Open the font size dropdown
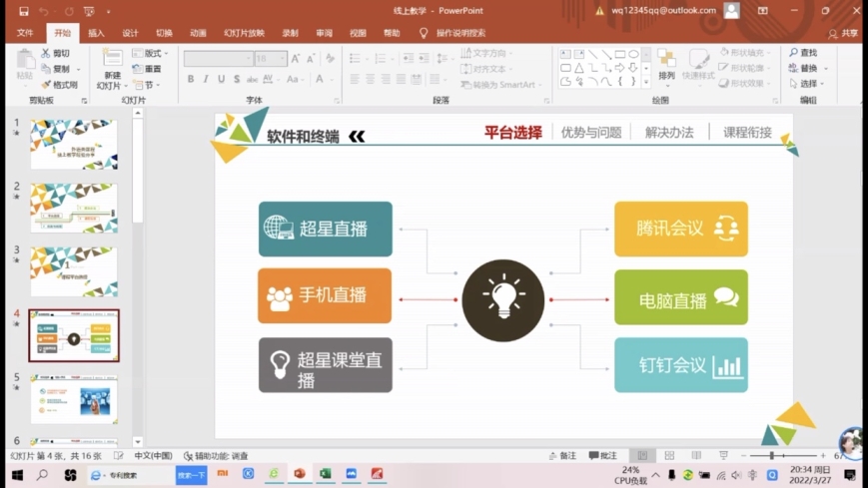 pos(283,58)
